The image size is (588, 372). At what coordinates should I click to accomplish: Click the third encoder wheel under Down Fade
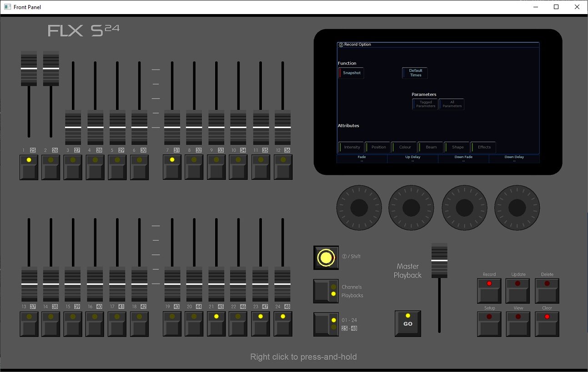[464, 208]
